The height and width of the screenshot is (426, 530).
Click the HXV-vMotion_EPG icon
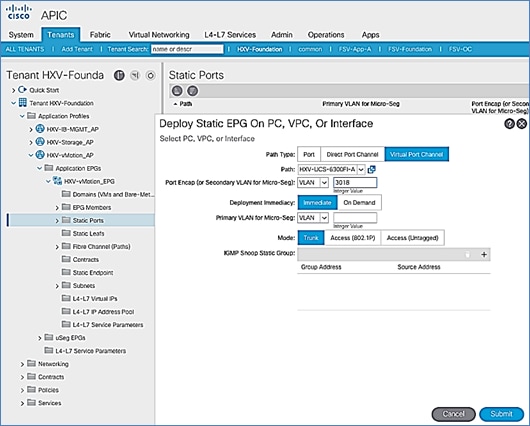(57, 181)
